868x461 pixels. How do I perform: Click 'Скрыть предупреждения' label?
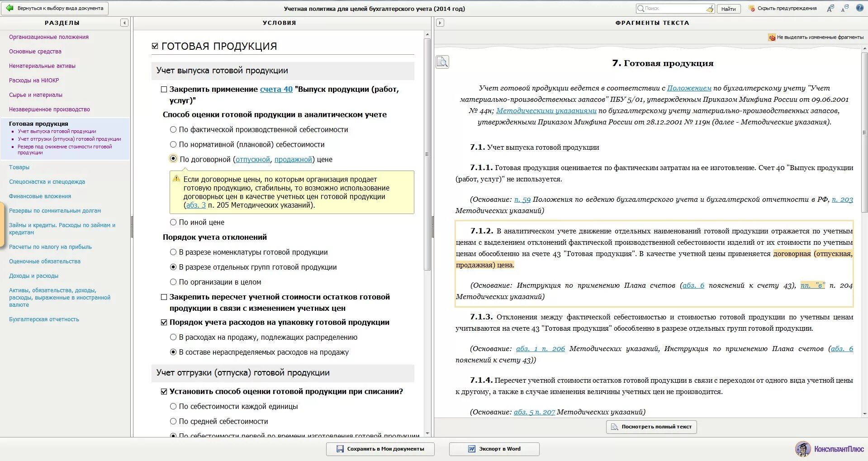[x=787, y=9]
